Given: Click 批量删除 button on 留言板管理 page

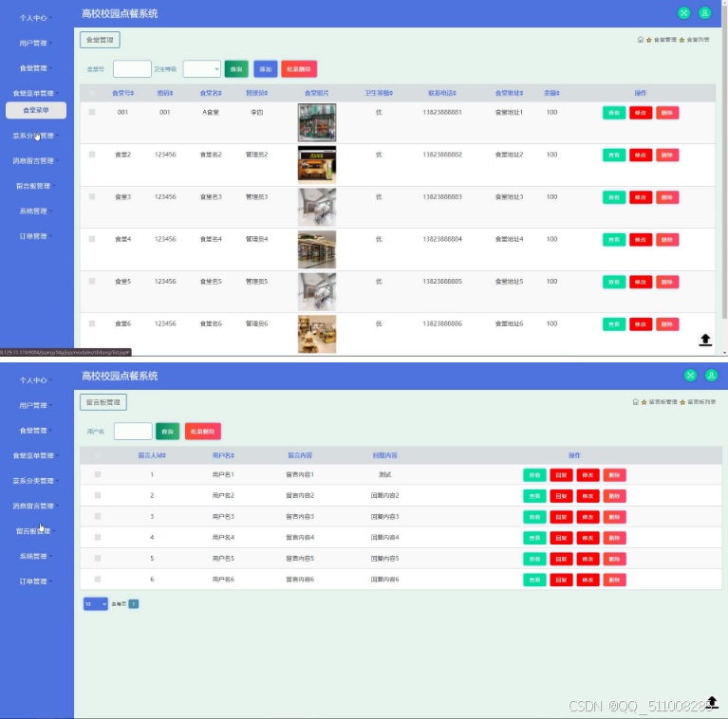Looking at the screenshot, I should [202, 431].
